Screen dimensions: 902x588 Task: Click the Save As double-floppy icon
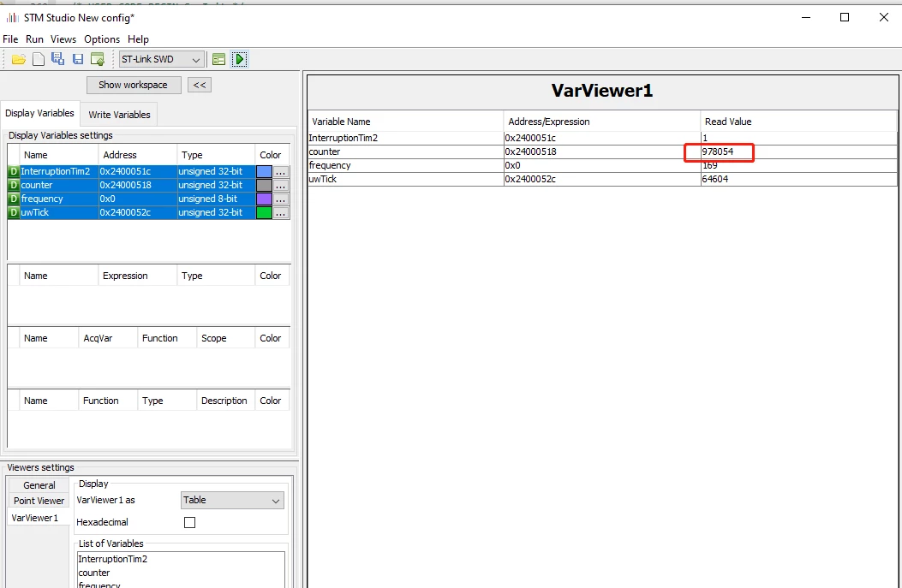coord(57,58)
